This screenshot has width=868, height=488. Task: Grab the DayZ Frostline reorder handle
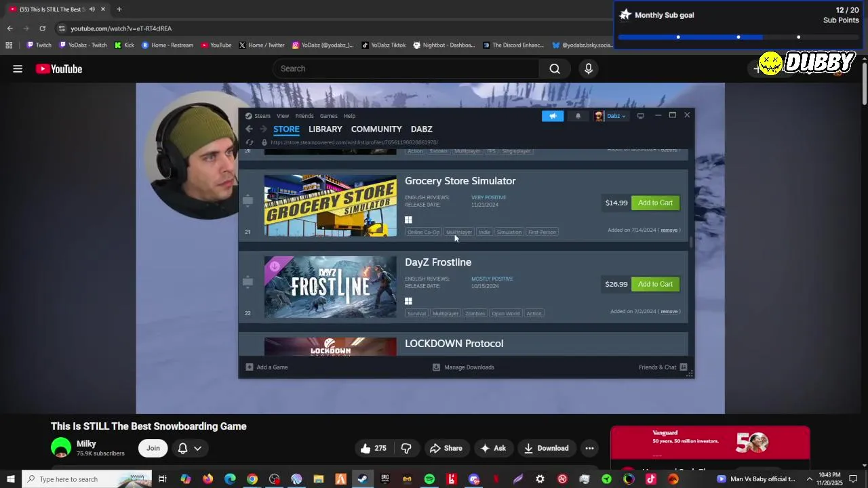tap(248, 282)
